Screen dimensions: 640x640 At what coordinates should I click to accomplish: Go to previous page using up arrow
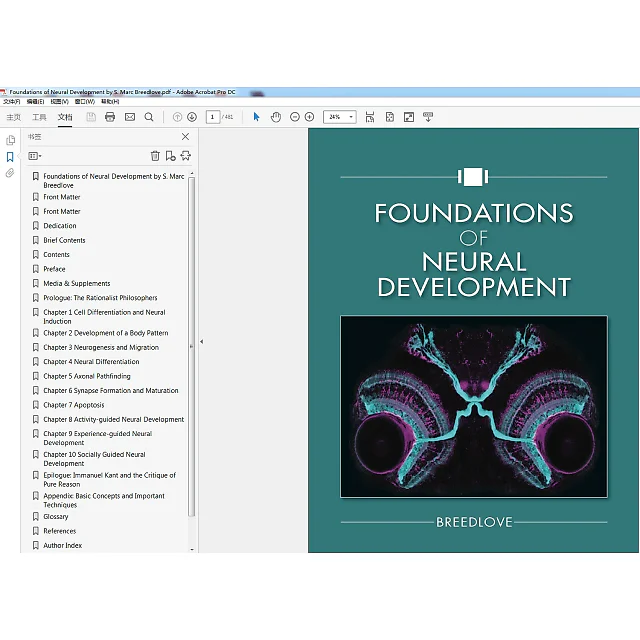[x=177, y=117]
